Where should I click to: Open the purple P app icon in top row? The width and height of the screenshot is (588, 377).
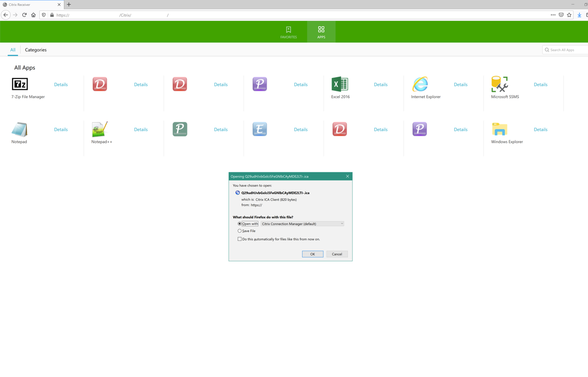coord(260,84)
